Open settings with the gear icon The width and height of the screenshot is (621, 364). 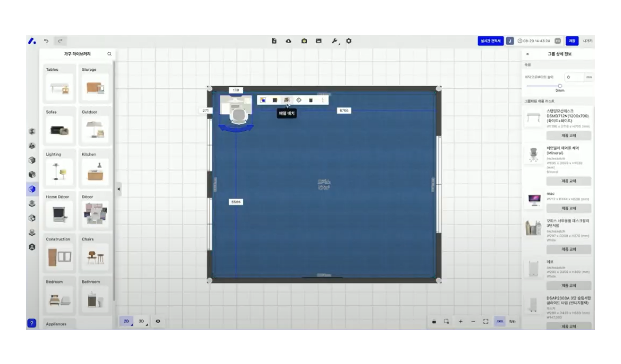point(349,41)
